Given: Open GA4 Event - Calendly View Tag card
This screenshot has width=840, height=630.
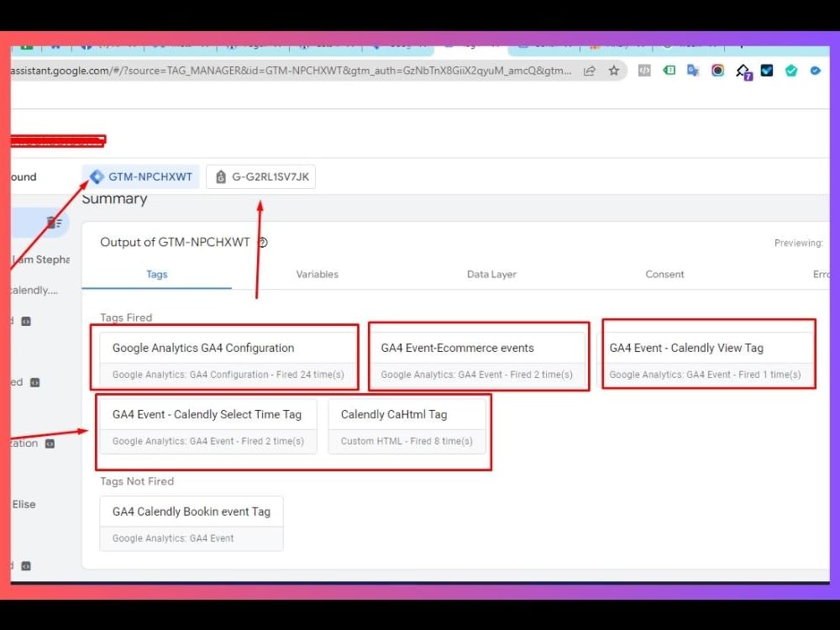Looking at the screenshot, I should point(706,360).
